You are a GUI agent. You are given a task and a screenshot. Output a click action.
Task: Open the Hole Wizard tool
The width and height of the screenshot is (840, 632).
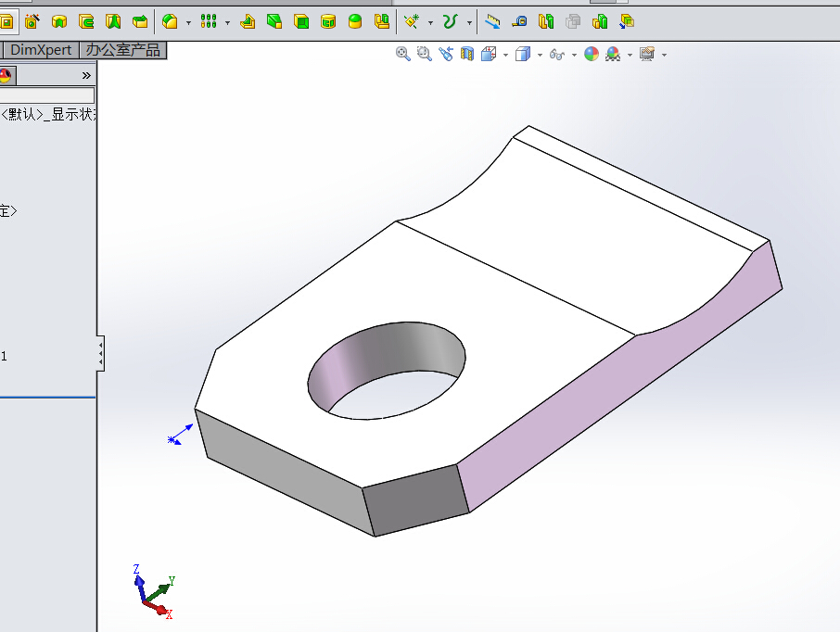coord(32,21)
